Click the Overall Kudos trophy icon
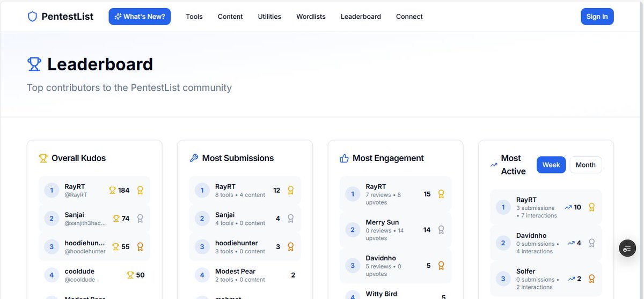This screenshot has width=644, height=299. pyautogui.click(x=43, y=158)
